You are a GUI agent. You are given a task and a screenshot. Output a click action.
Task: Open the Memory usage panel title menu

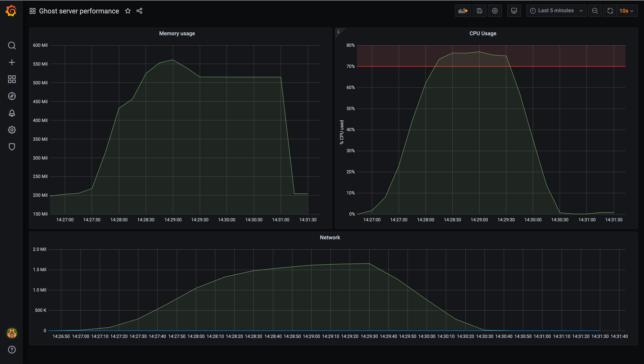pos(177,34)
